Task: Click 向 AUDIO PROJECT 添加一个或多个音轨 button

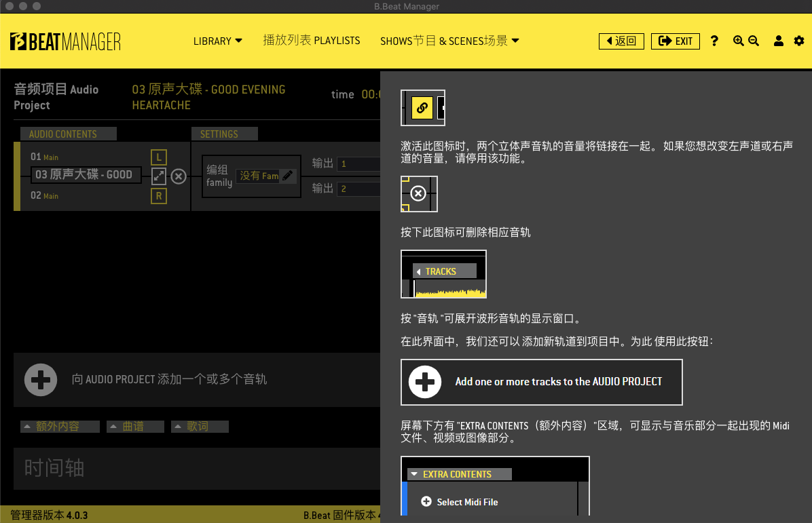Action: click(197, 380)
